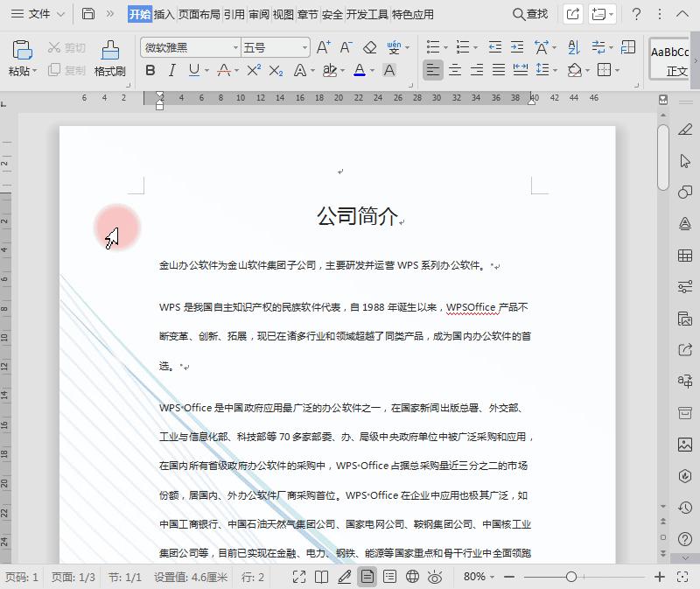Click the A-Z sort icon
Screen dimensions: 700x589
[571, 47]
